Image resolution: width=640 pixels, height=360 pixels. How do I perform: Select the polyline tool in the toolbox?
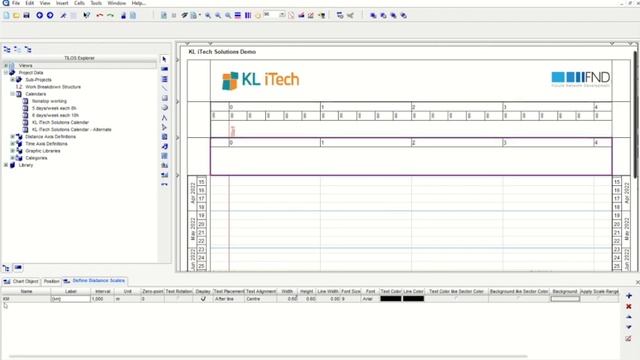point(164,118)
